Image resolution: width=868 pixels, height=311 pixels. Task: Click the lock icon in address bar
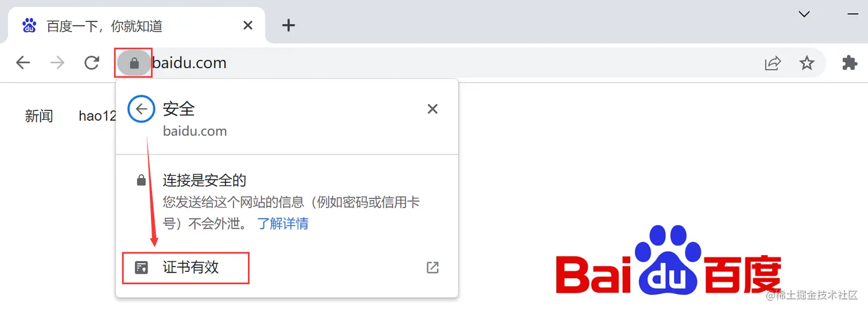click(x=134, y=63)
